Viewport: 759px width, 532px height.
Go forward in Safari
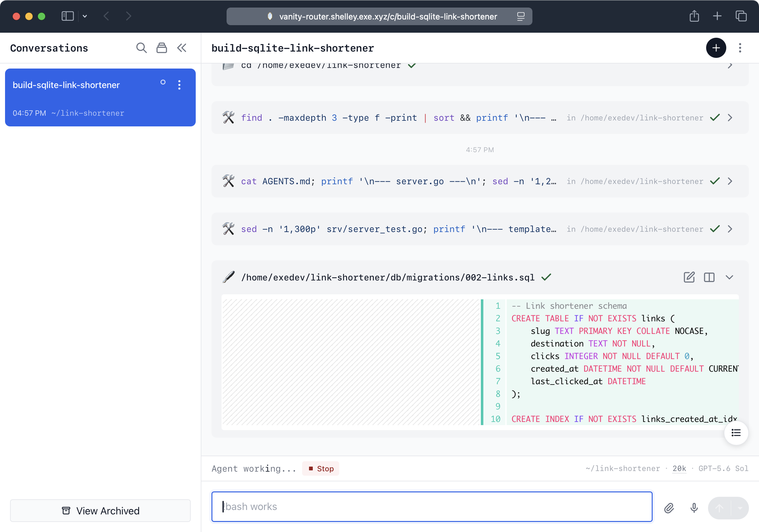pyautogui.click(x=129, y=16)
